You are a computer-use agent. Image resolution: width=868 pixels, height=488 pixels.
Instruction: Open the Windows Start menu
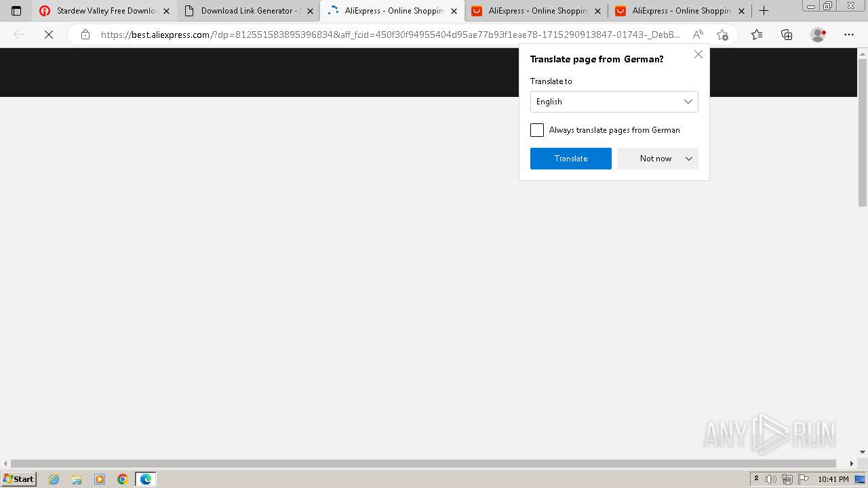tap(18, 479)
